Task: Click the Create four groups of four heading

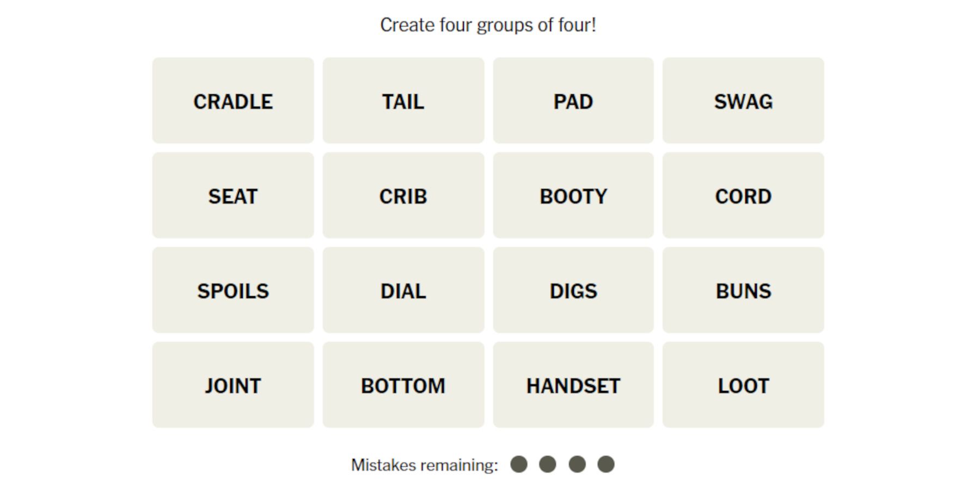Action: pyautogui.click(x=489, y=24)
